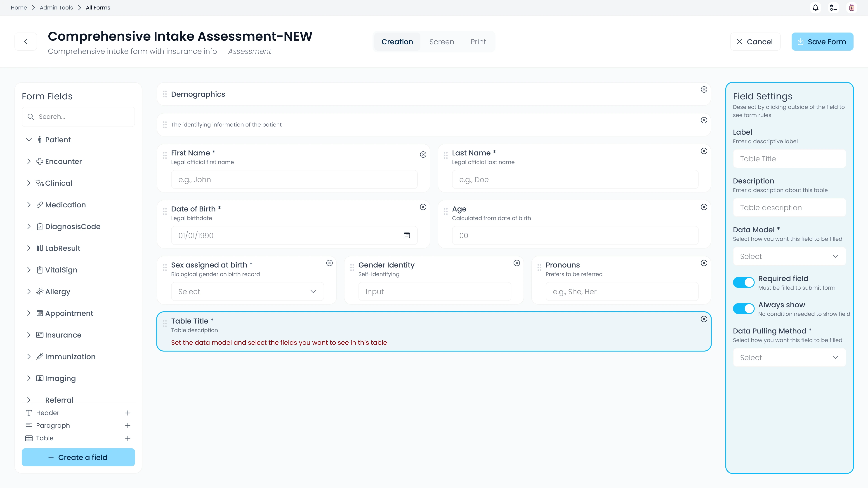Screen dimensions: 868x488
Task: Click the Cancel button
Action: point(755,42)
